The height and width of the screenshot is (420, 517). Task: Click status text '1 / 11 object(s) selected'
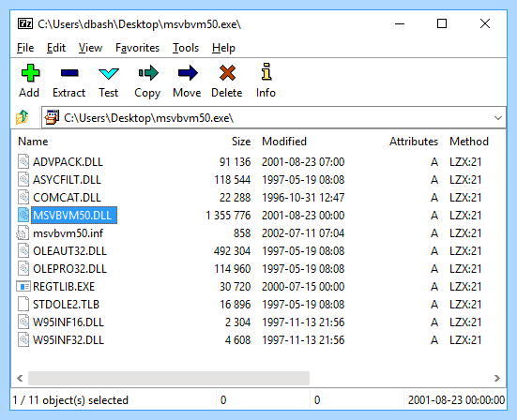point(70,400)
